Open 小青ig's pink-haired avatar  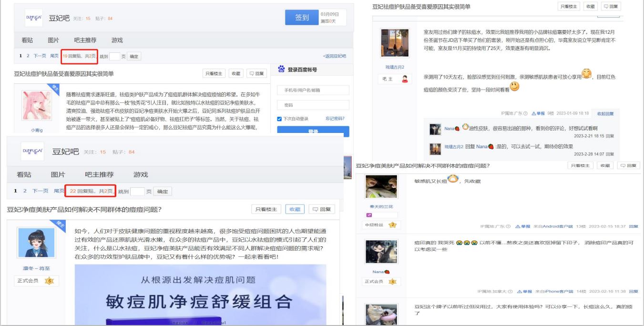point(37,106)
